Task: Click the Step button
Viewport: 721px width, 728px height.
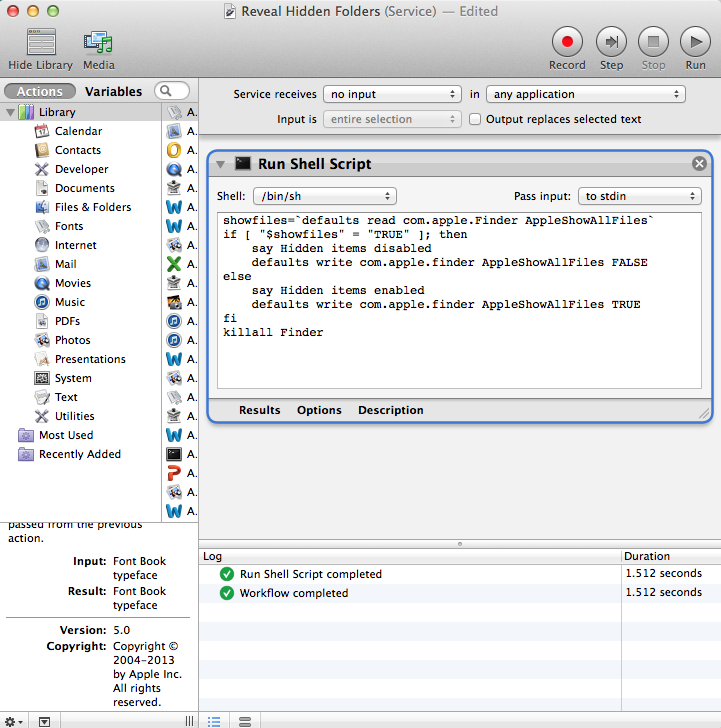Action: point(611,42)
